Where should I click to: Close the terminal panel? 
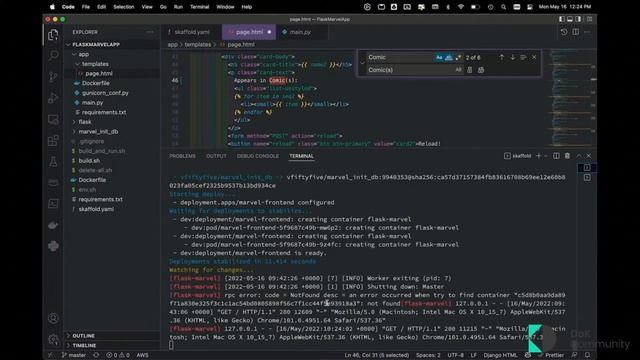(x=589, y=156)
